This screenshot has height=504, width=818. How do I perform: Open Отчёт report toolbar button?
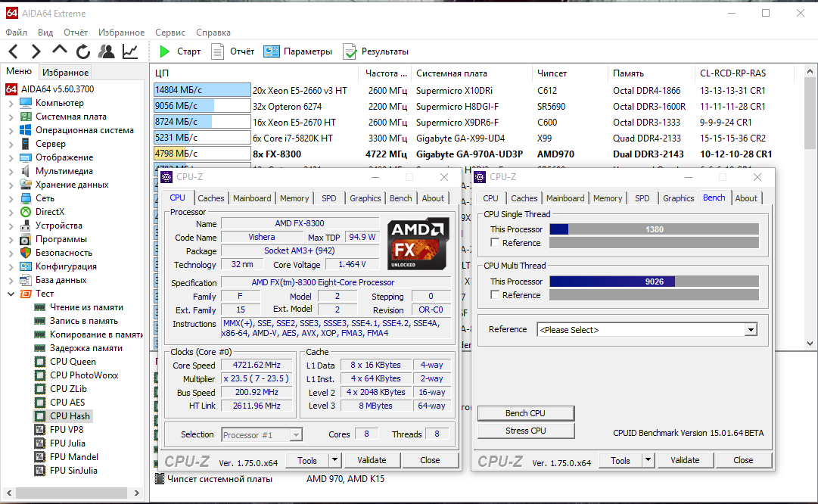[233, 51]
